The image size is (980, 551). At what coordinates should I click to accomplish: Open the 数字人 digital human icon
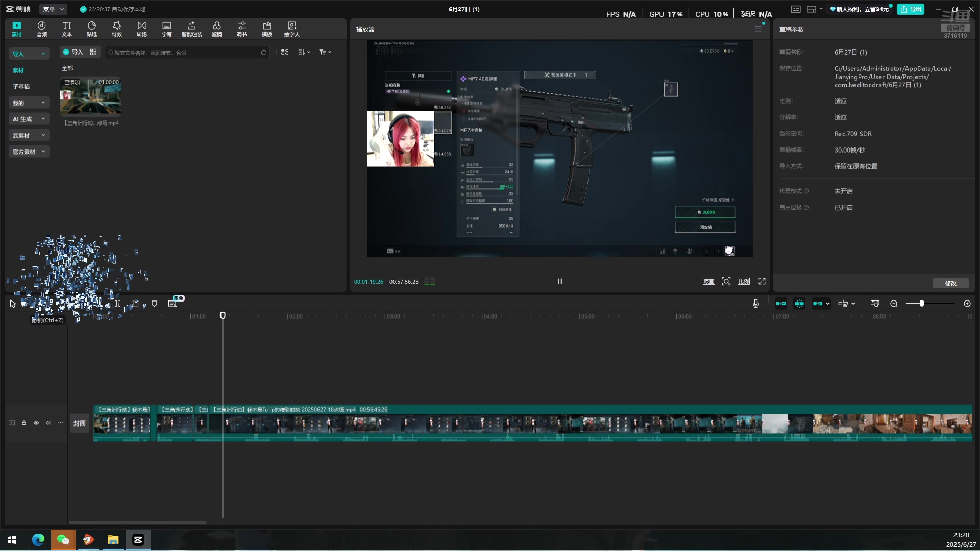tap(292, 29)
